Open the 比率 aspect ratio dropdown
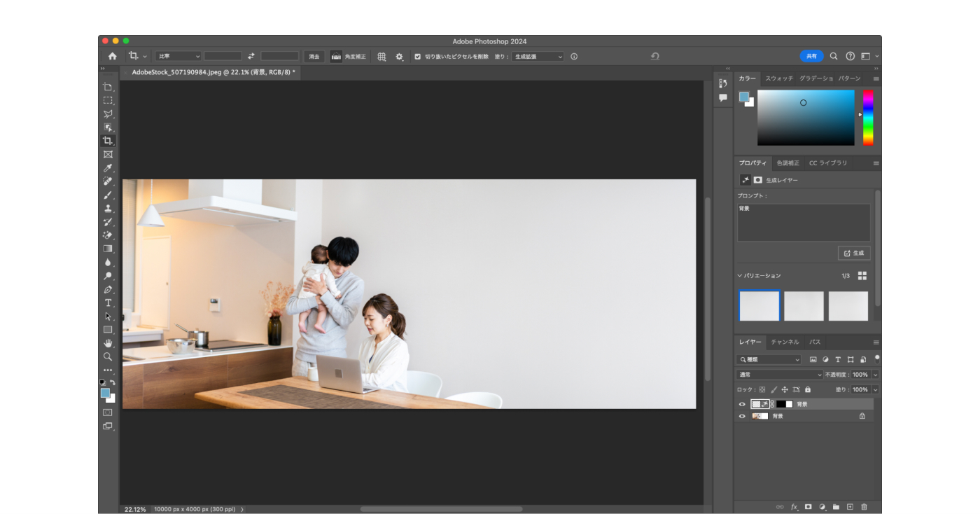 coord(178,56)
